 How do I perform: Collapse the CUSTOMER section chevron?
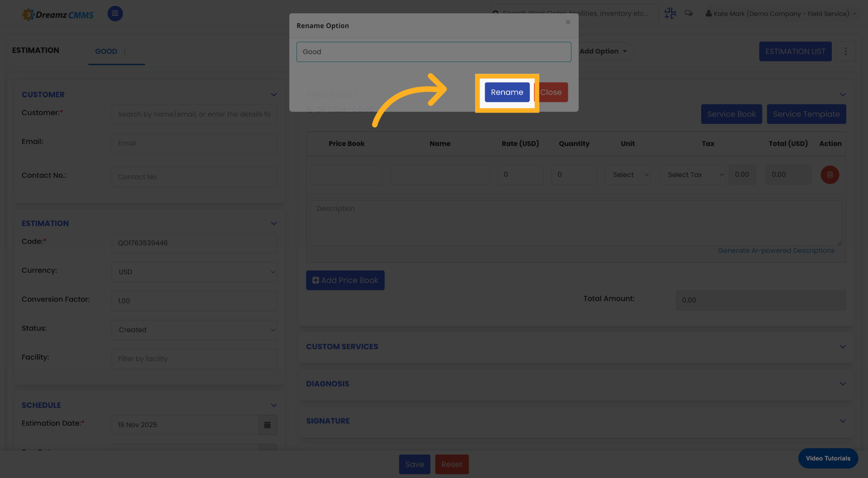tap(274, 95)
